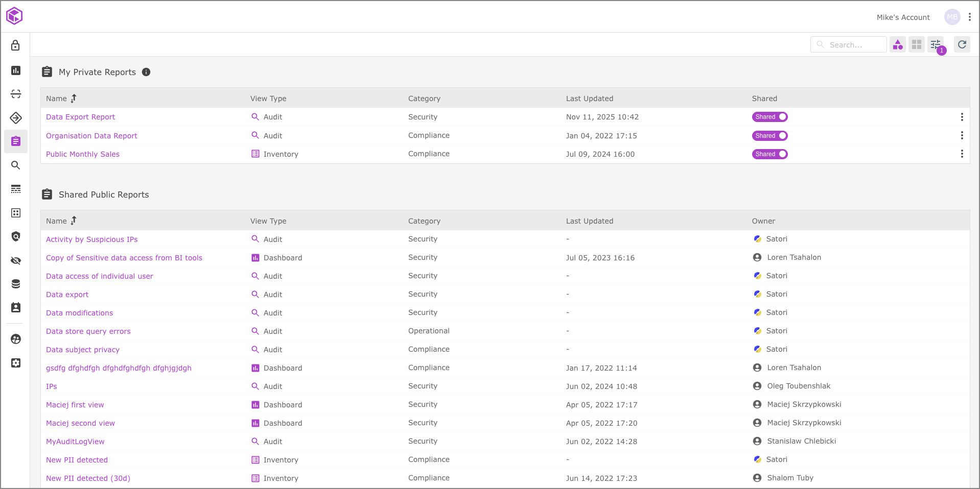The height and width of the screenshot is (489, 980).
Task: Open account menu dots next to avatar
Action: [x=969, y=17]
